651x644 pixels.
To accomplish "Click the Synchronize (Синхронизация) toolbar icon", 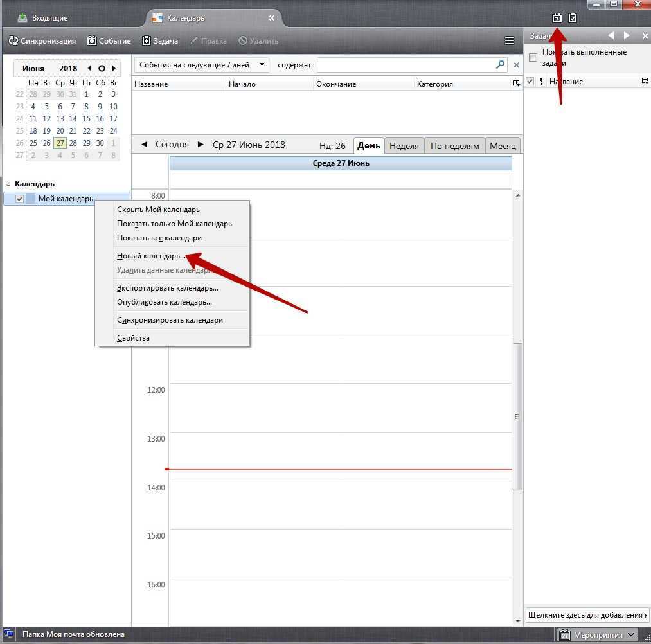I will click(13, 41).
